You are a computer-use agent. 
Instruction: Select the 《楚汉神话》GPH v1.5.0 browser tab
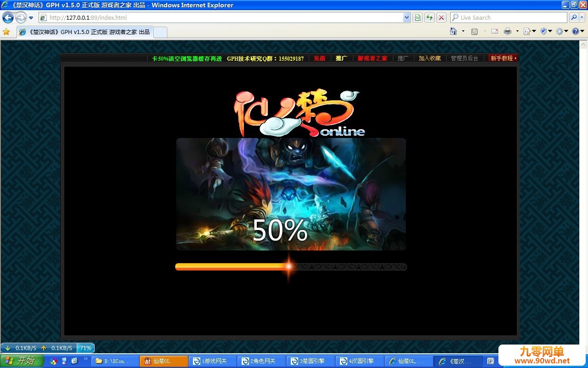click(85, 32)
